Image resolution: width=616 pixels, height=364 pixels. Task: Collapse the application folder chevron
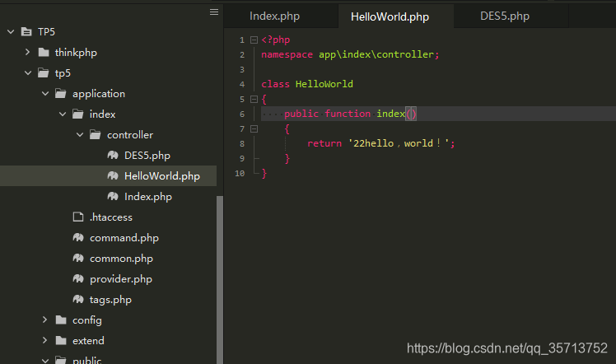coord(45,93)
